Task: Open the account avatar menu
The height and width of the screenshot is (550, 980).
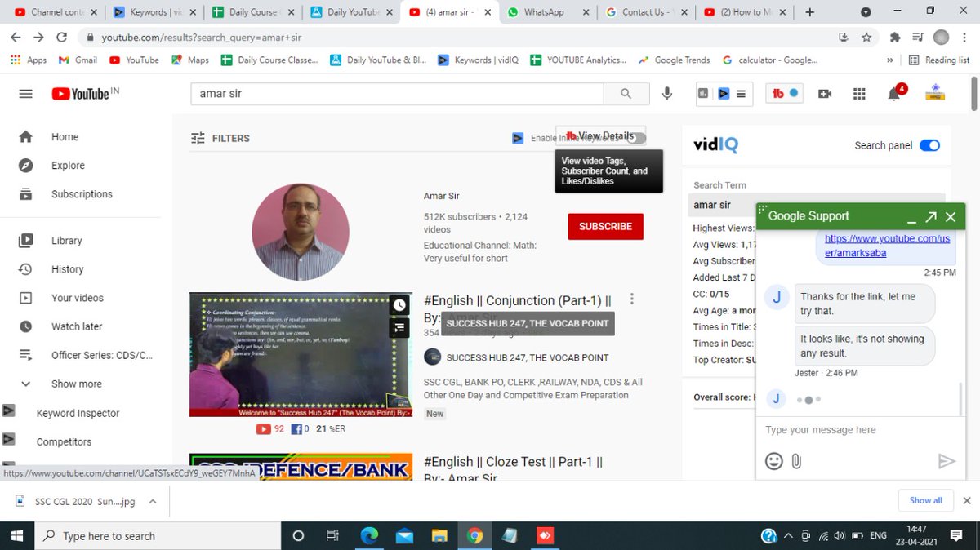Action: tap(935, 93)
